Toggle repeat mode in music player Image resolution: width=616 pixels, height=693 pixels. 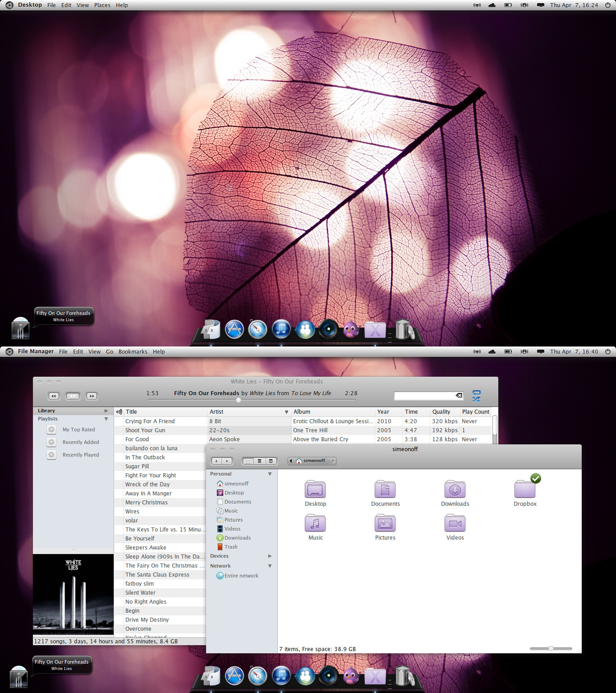[x=477, y=393]
